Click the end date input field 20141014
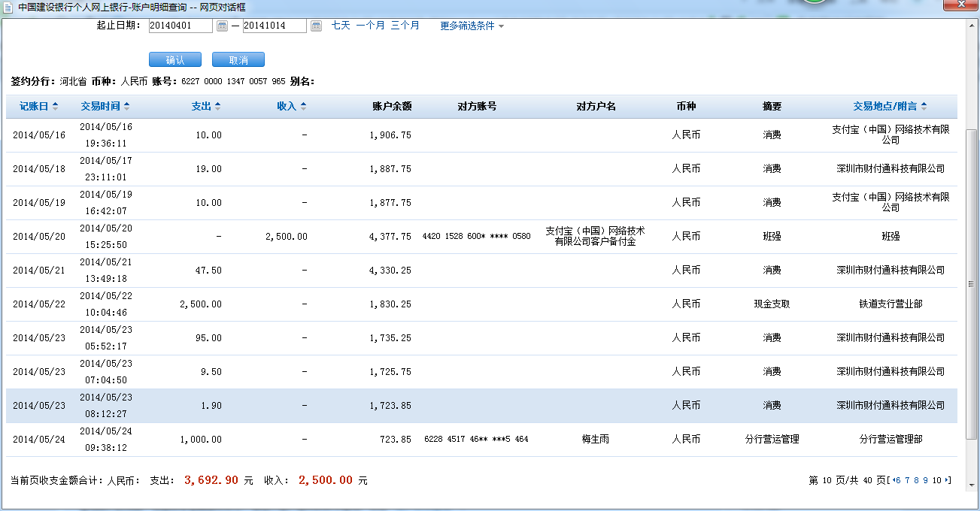The width and height of the screenshot is (980, 511). coord(274,26)
